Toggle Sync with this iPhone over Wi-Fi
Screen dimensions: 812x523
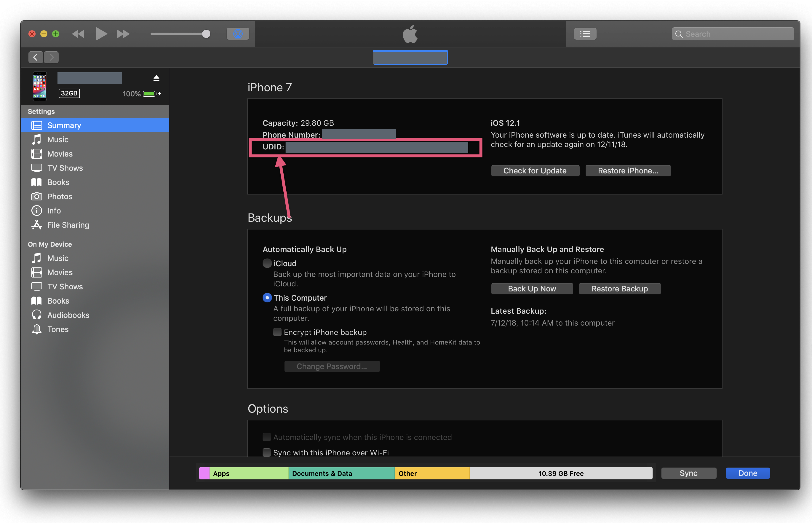point(266,452)
